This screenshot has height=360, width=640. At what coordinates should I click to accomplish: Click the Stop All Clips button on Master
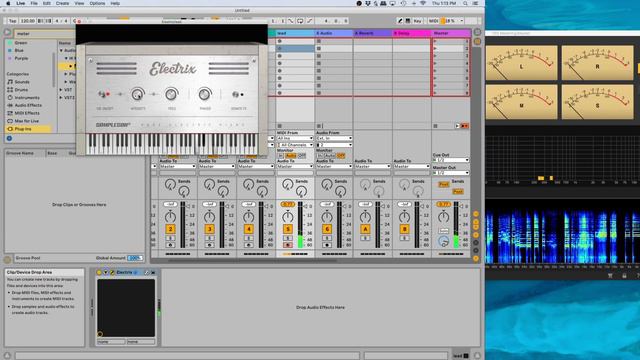(436, 126)
